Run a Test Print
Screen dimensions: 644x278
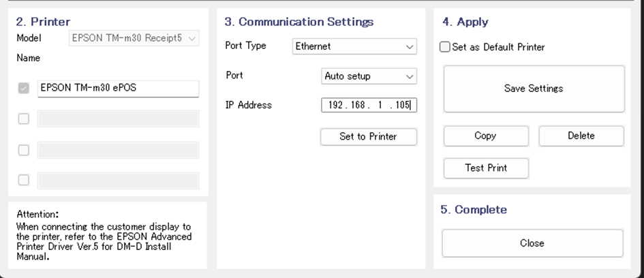coord(486,168)
